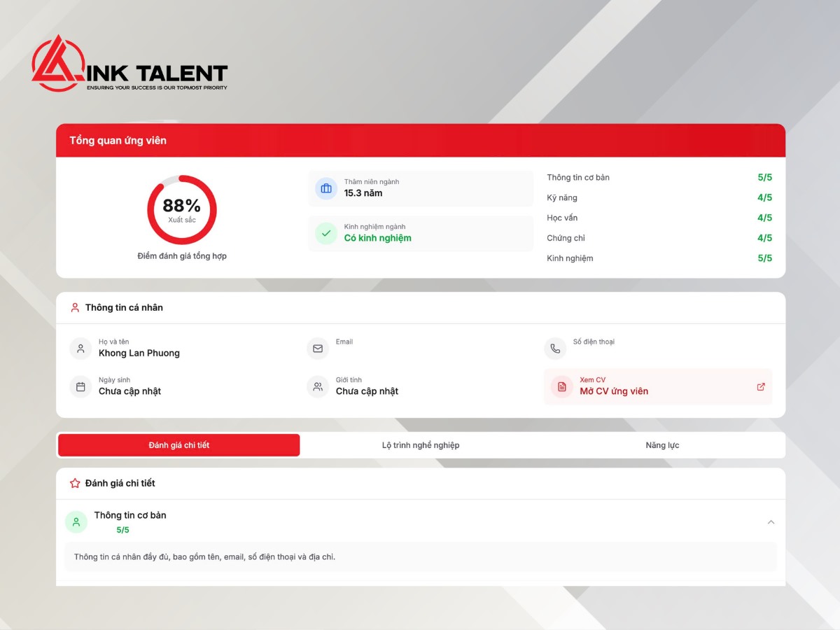Click the green checkmark icon for Kinh nghiệm ngành

325,233
